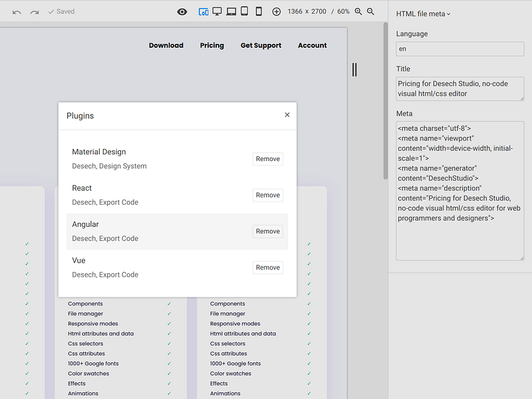Select the React plugin name

[82, 188]
